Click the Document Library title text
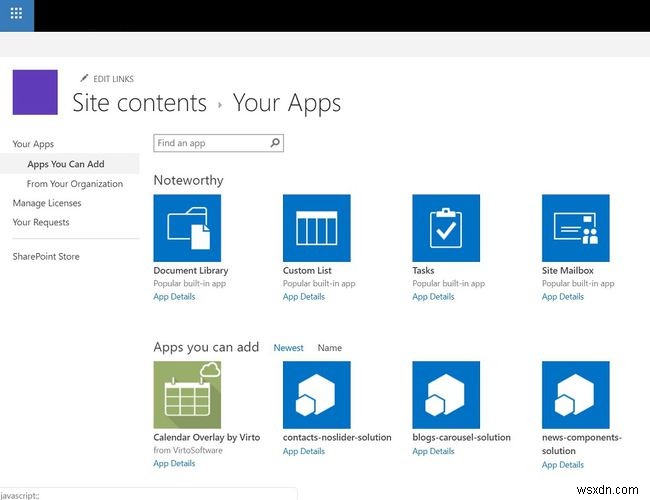This screenshot has width=650, height=500. click(191, 270)
